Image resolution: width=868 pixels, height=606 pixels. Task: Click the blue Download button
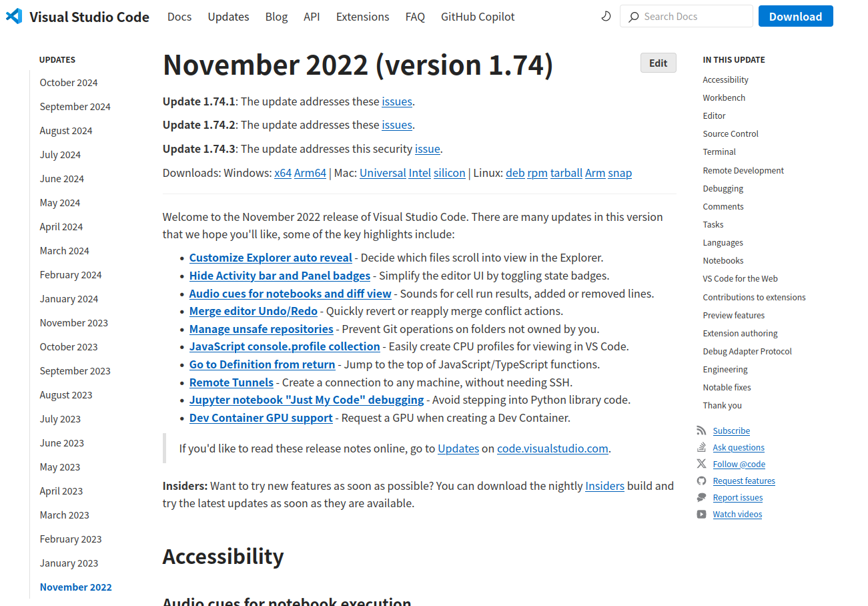click(795, 16)
